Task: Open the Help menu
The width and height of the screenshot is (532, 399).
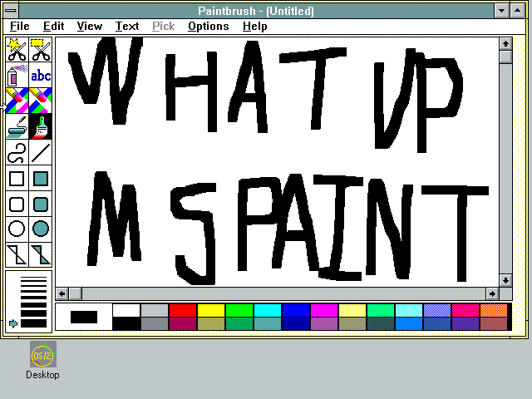Action: pos(255,26)
